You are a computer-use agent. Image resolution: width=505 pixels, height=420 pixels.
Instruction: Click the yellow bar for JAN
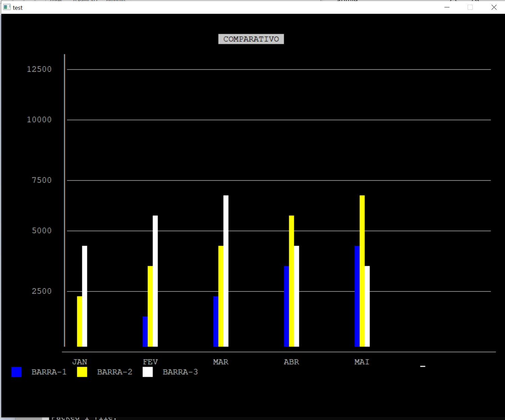pos(79,321)
